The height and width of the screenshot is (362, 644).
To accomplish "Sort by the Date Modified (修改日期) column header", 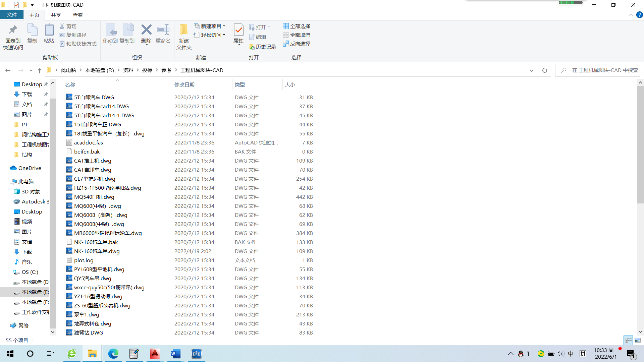I will 184,84.
